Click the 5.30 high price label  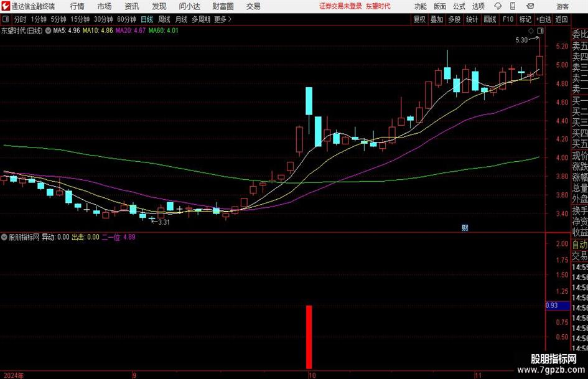click(521, 40)
